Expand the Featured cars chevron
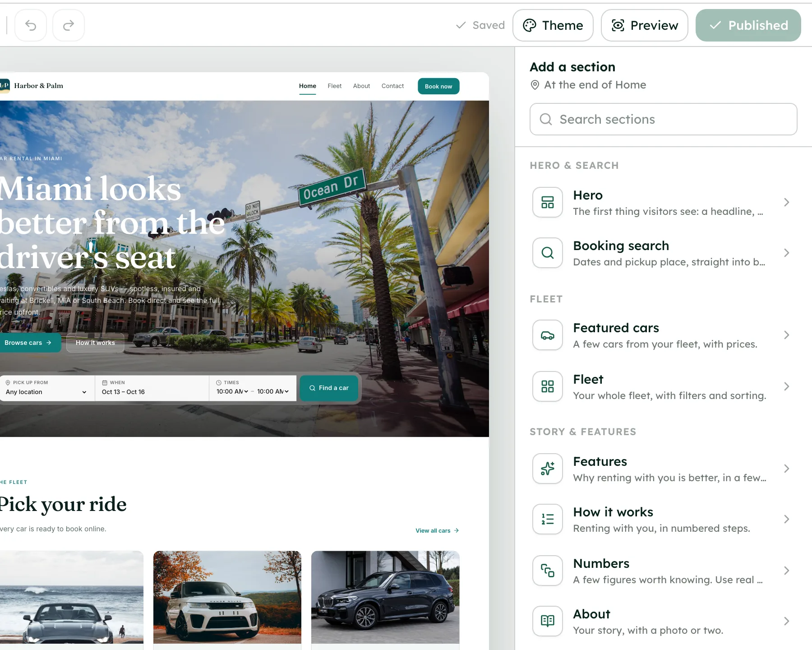 click(786, 335)
